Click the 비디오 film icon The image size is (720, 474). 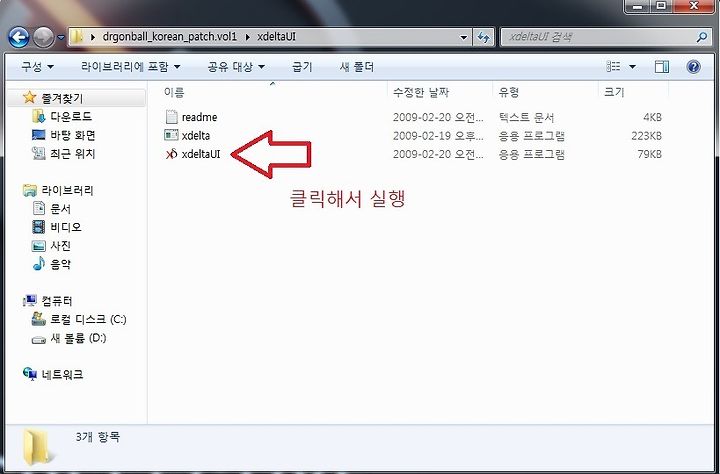(39, 227)
